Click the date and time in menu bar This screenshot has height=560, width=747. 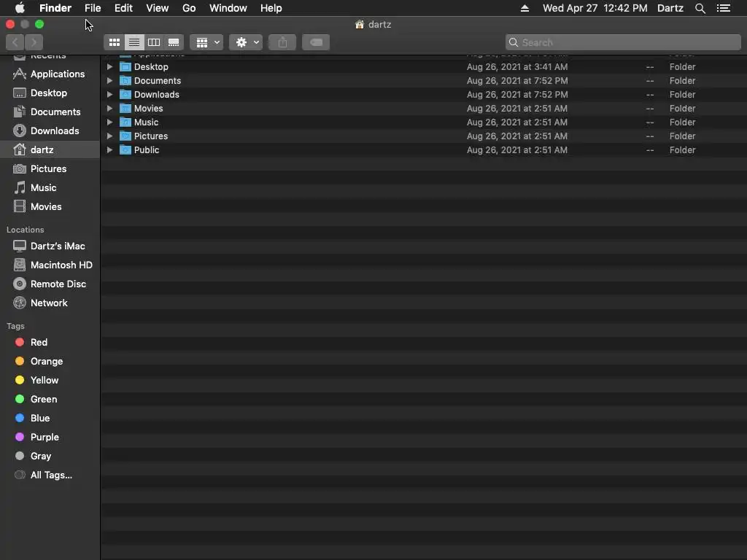pos(595,8)
